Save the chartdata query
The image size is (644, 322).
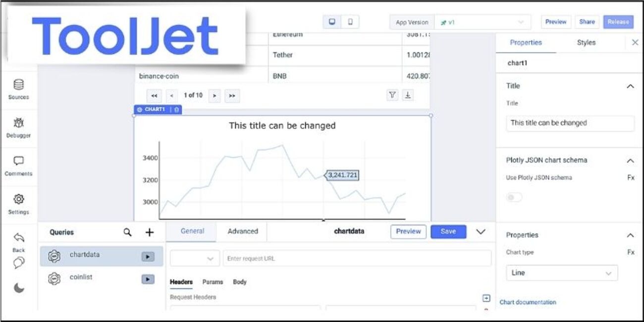click(x=448, y=231)
